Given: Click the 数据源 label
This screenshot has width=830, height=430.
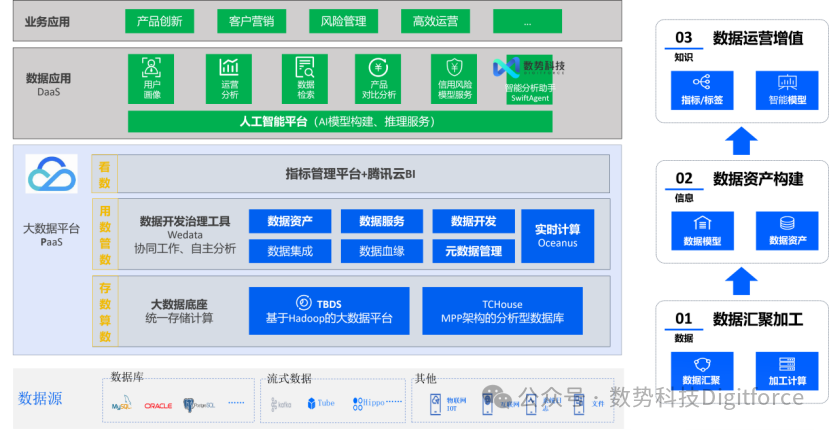Looking at the screenshot, I should click(40, 398).
